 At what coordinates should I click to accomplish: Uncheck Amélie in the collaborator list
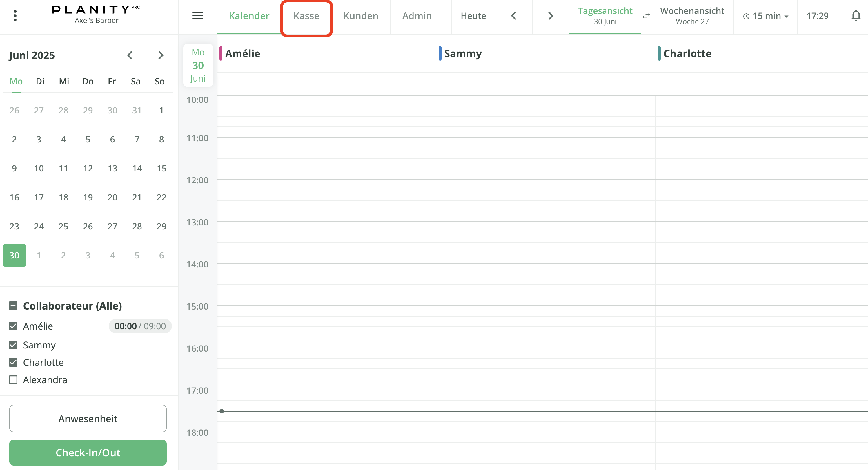[x=13, y=326]
